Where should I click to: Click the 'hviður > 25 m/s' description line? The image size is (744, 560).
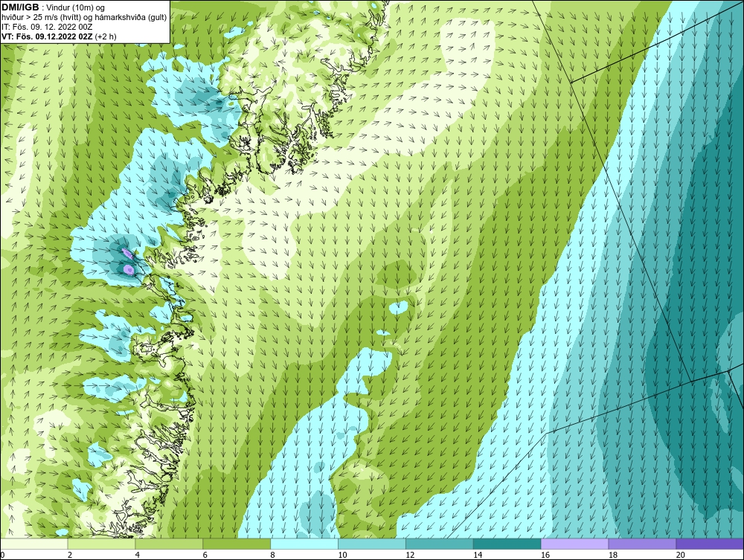point(84,17)
